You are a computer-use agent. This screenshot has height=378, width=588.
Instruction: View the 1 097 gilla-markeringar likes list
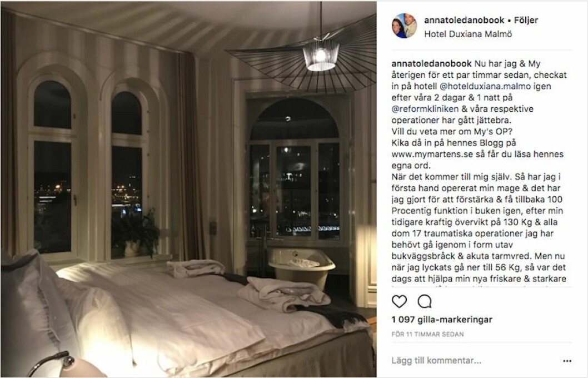point(442,320)
